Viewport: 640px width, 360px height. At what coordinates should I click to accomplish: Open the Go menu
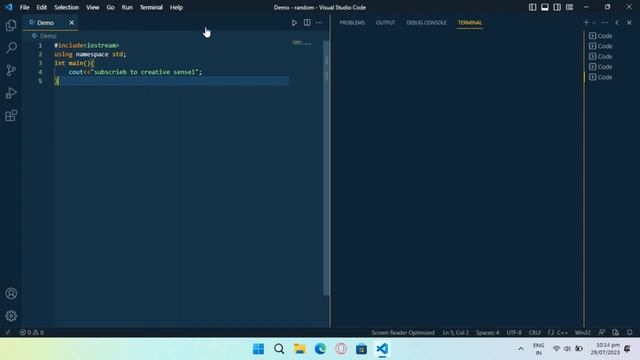tap(110, 7)
